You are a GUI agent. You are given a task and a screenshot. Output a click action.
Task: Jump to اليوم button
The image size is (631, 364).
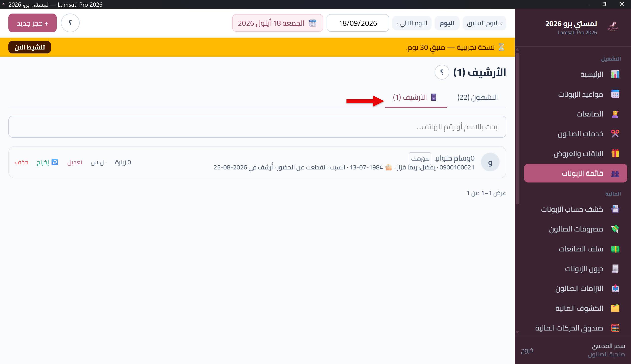click(447, 23)
